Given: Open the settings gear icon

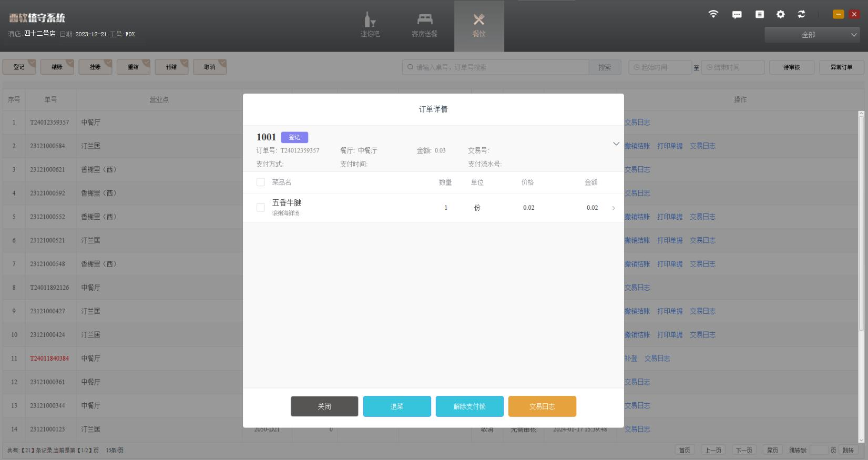Looking at the screenshot, I should (780, 15).
